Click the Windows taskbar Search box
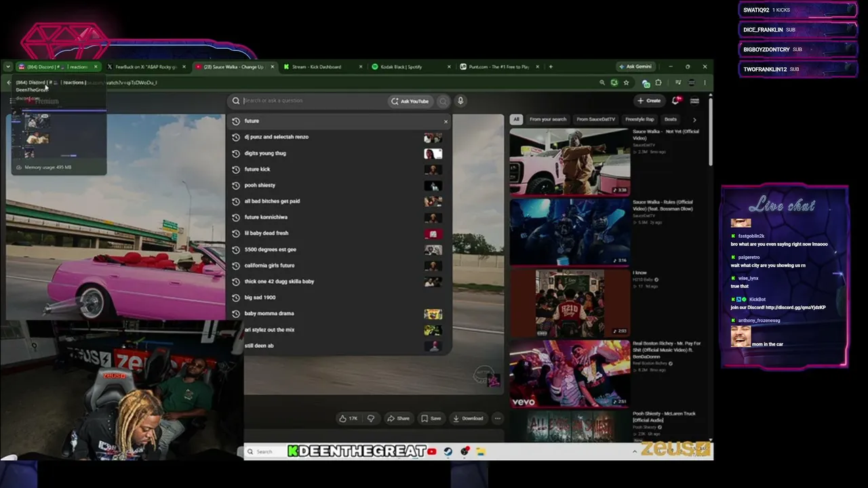Viewport: 868px width, 488px height. point(264,452)
